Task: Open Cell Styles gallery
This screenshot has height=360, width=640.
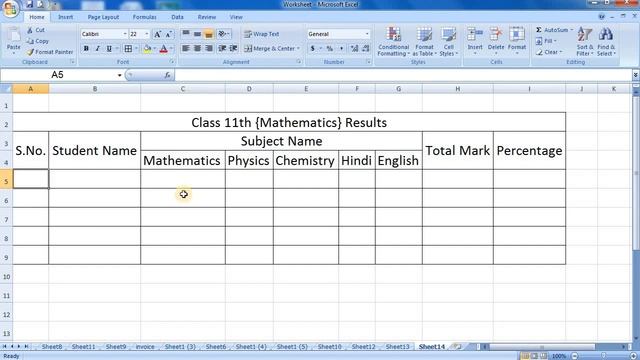Action: click(449, 42)
